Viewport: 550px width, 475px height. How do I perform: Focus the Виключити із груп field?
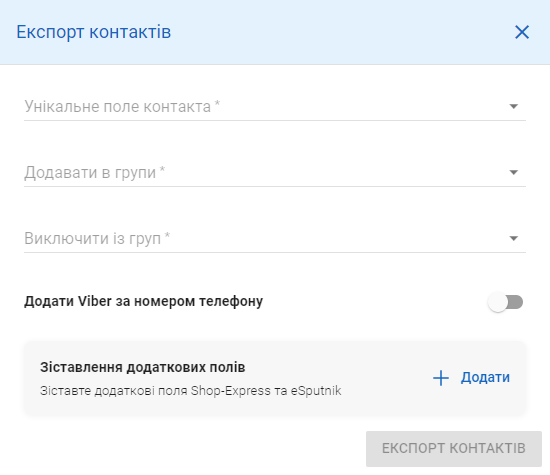(275, 238)
